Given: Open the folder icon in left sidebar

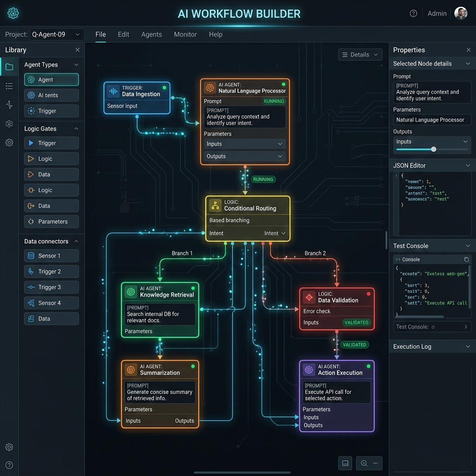Looking at the screenshot, I should 9,67.
